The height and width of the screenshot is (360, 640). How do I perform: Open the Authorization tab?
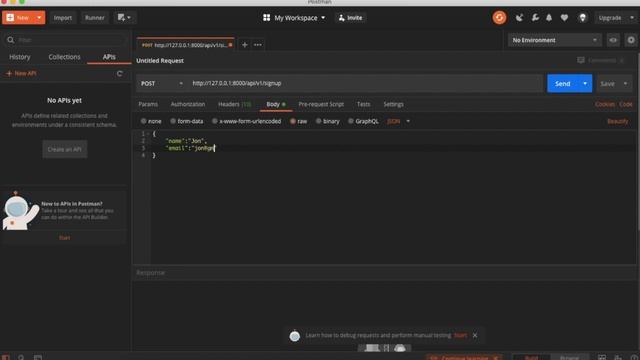[188, 104]
